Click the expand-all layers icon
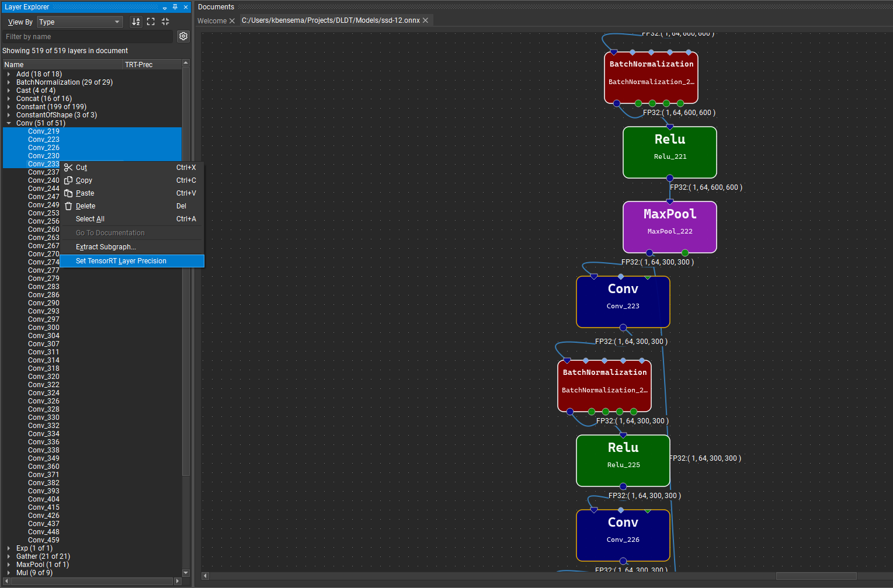The width and height of the screenshot is (893, 588). pyautogui.click(x=151, y=21)
